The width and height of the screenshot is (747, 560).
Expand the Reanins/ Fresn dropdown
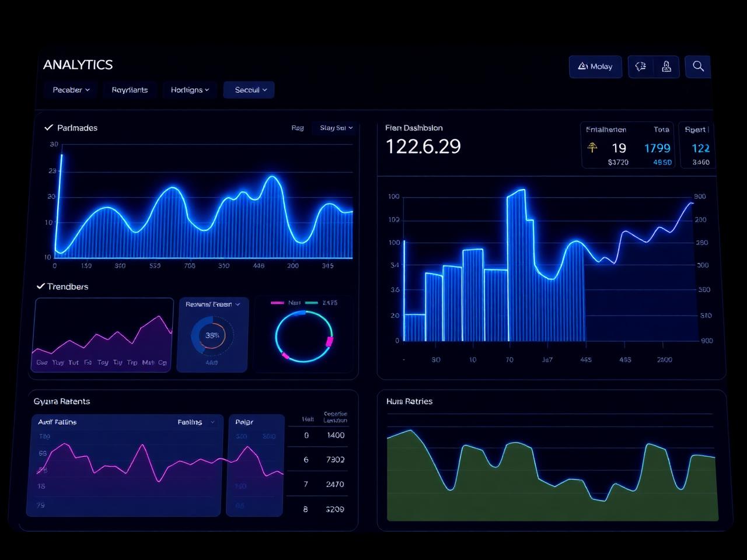point(213,304)
